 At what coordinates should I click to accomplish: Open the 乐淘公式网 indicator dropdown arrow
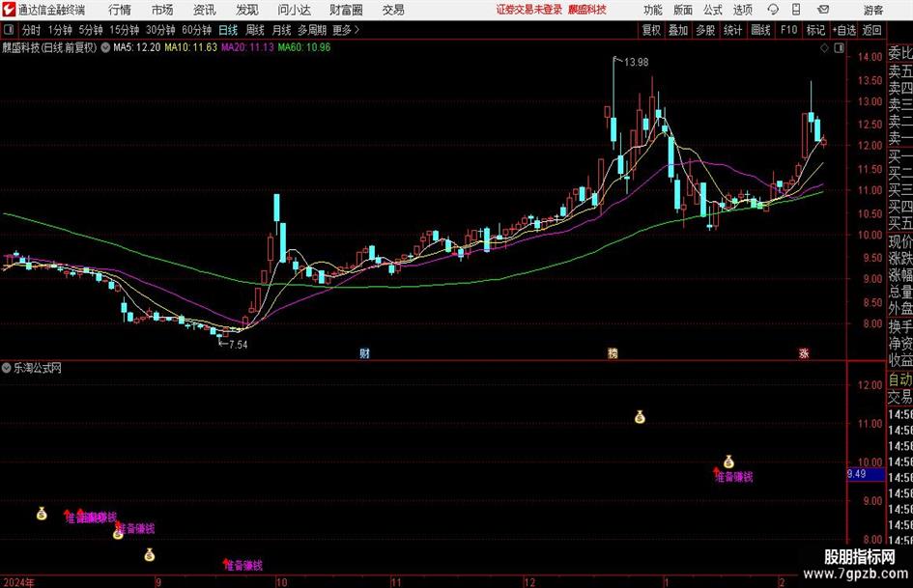(x=7, y=368)
